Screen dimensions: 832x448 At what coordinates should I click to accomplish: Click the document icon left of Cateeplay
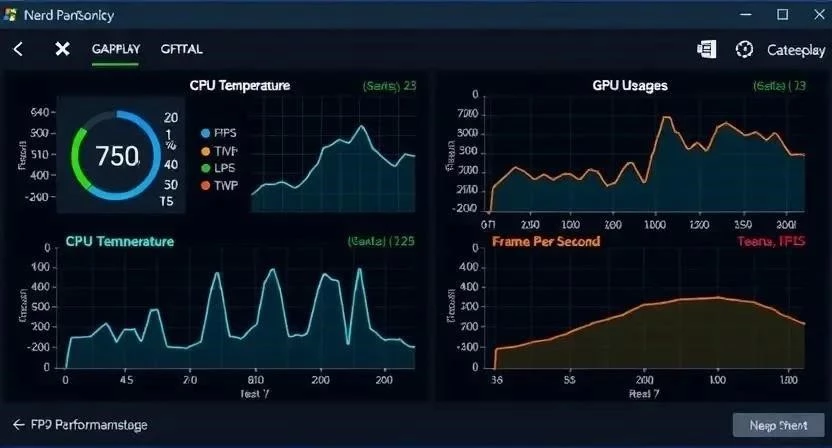[x=706, y=49]
